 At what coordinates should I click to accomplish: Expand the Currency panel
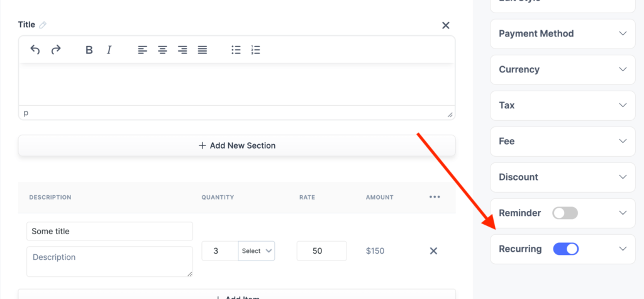(x=563, y=69)
